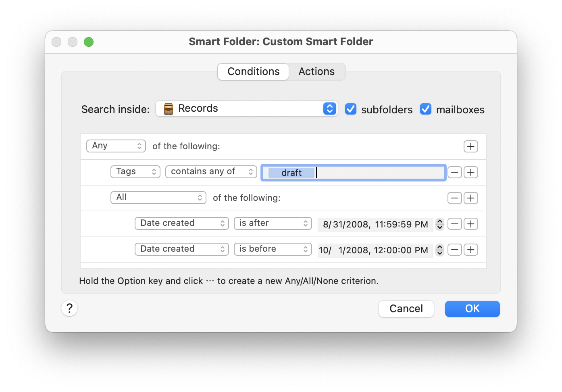The height and width of the screenshot is (392, 562).
Task: Open Date created dropdown in 'is after' row
Action: click(x=182, y=223)
